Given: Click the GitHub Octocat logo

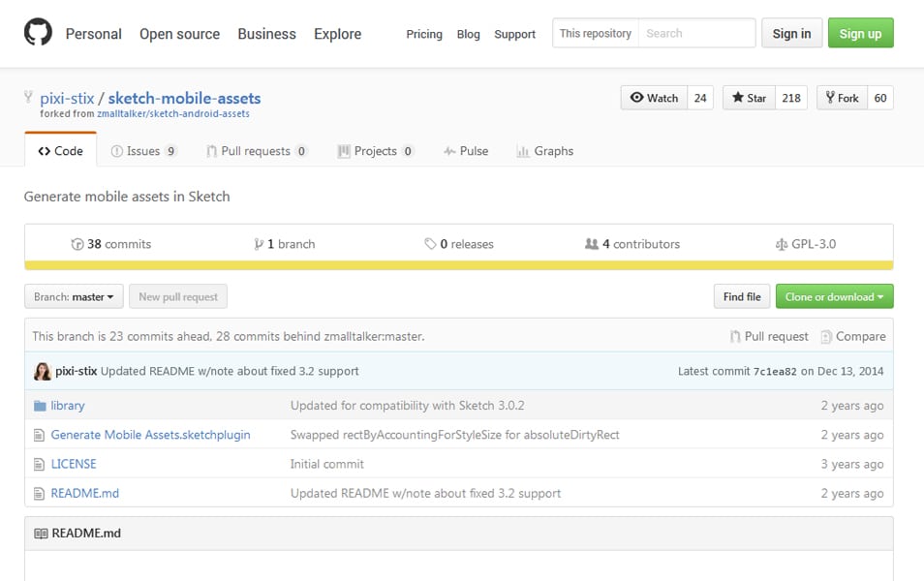Looking at the screenshot, I should (39, 32).
